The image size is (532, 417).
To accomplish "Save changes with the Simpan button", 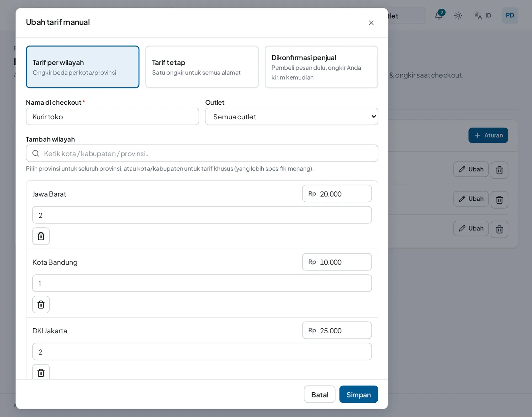I will (358, 394).
